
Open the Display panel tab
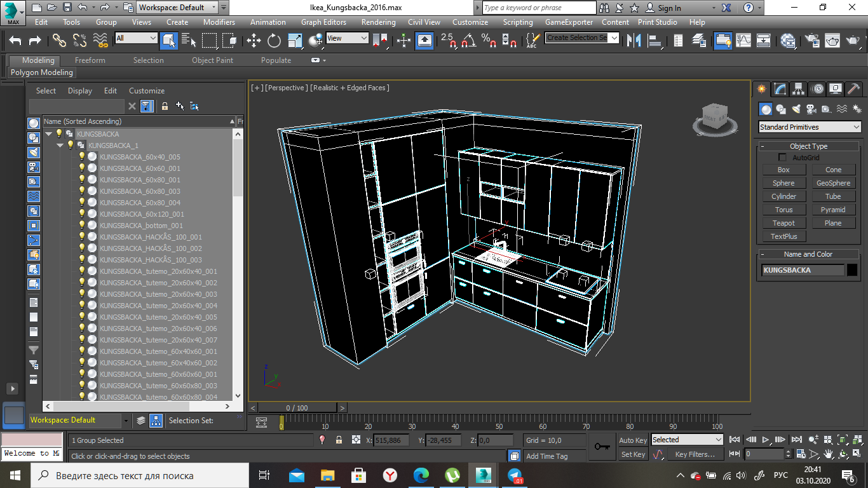[x=836, y=89]
